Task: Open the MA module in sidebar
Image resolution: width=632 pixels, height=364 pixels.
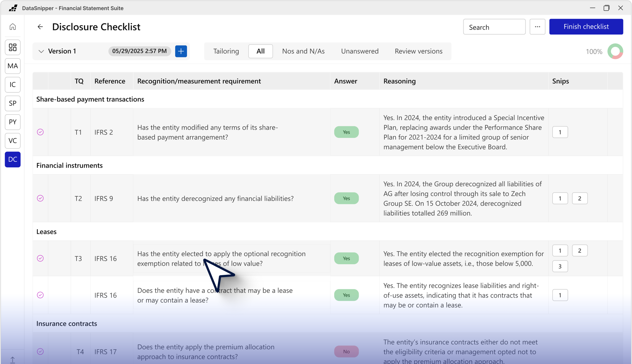Action: (12, 66)
